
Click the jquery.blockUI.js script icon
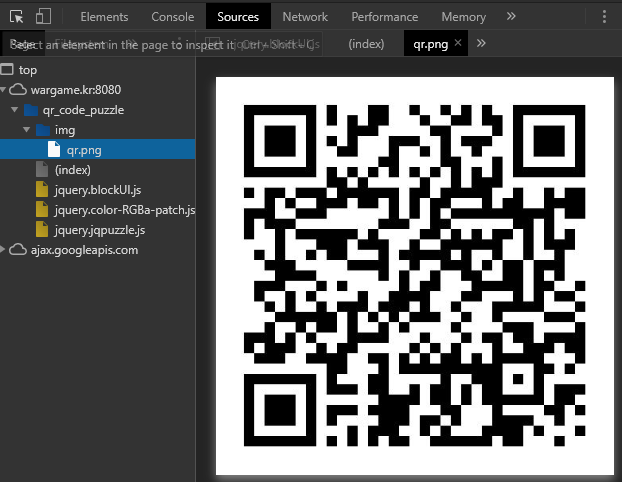(x=42, y=190)
